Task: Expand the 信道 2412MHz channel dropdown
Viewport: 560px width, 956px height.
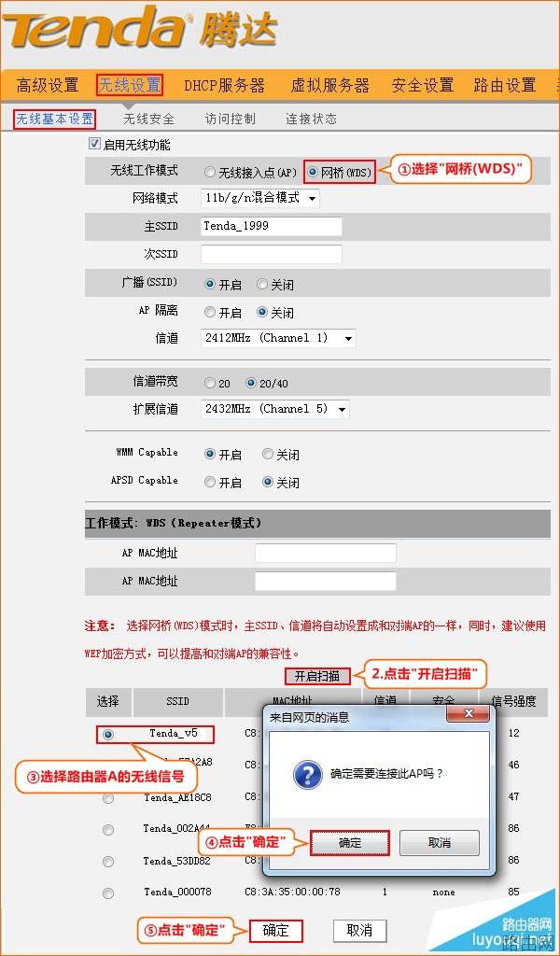Action: 278,338
